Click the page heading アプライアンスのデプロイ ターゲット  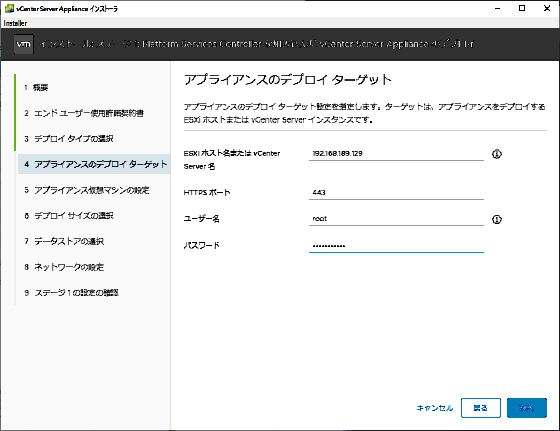point(288,80)
